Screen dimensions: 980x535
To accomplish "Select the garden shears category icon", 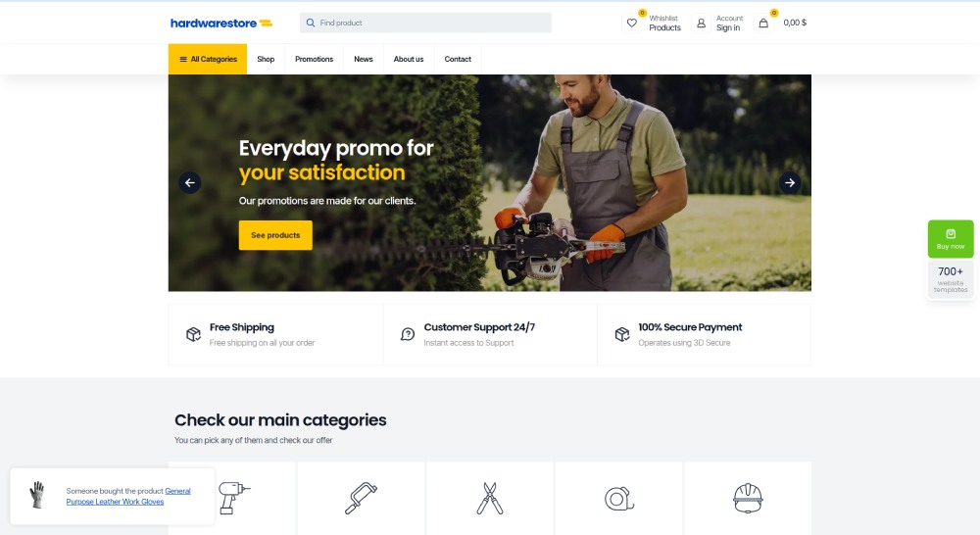I will click(x=490, y=498).
